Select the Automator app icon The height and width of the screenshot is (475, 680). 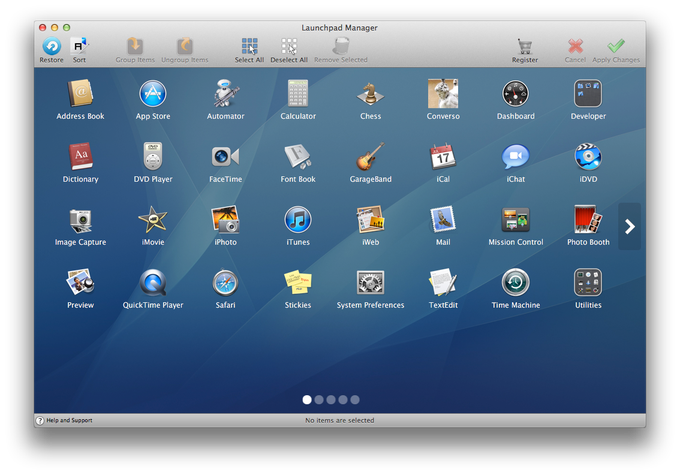pyautogui.click(x=225, y=94)
